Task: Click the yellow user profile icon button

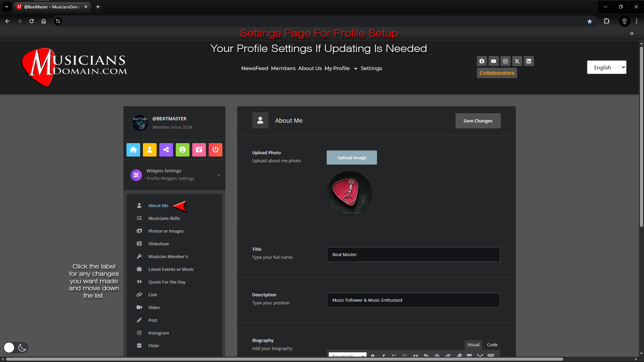Action: pyautogui.click(x=150, y=150)
